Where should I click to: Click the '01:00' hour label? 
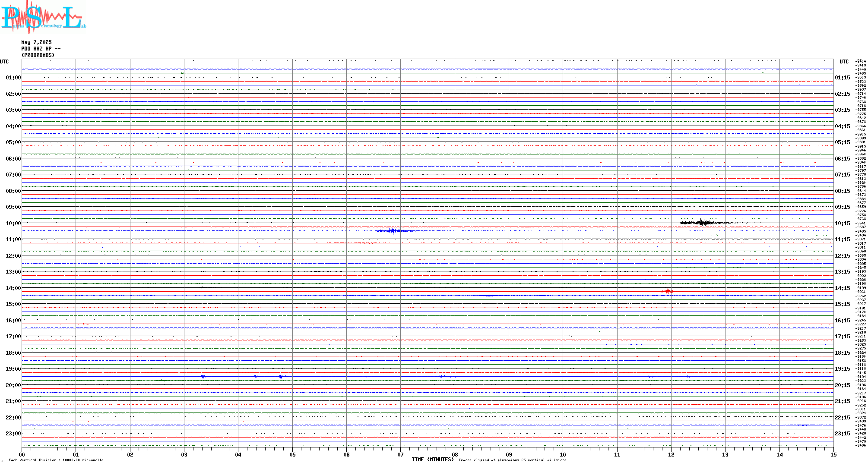tap(13, 78)
